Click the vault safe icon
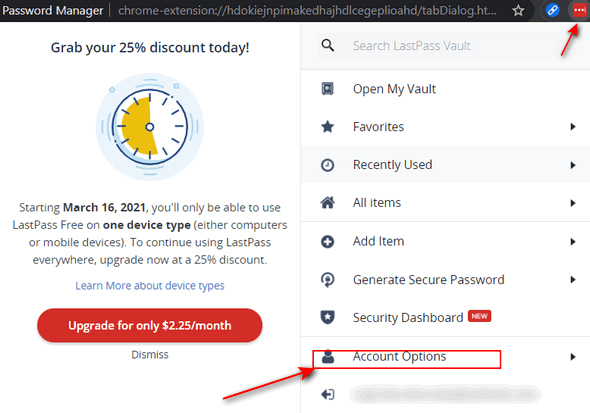The width and height of the screenshot is (590, 413). (x=327, y=89)
